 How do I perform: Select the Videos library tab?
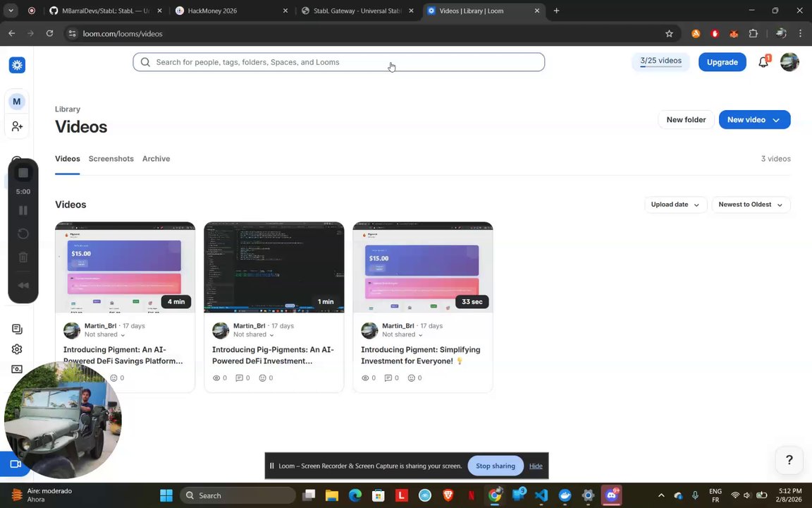pos(68,159)
